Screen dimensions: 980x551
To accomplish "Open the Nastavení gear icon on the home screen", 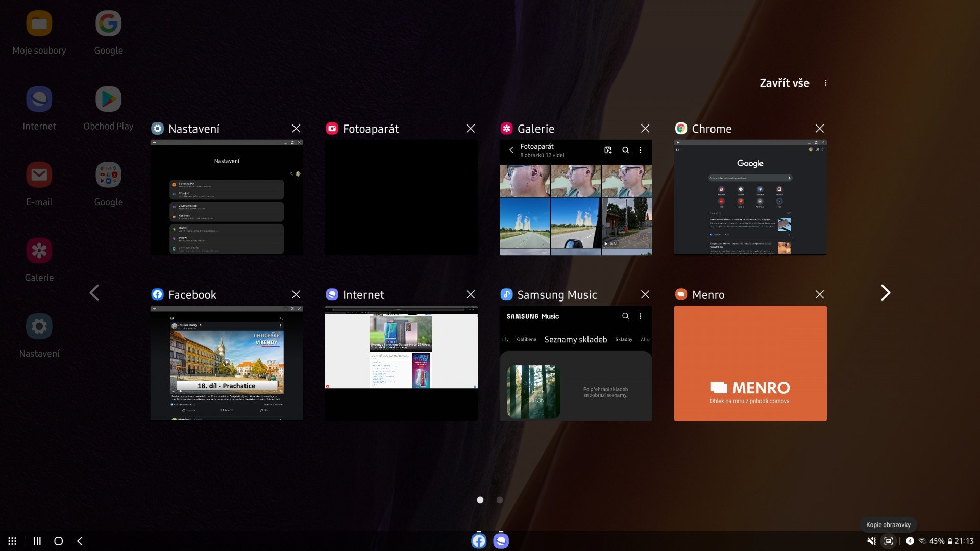I will tap(39, 327).
